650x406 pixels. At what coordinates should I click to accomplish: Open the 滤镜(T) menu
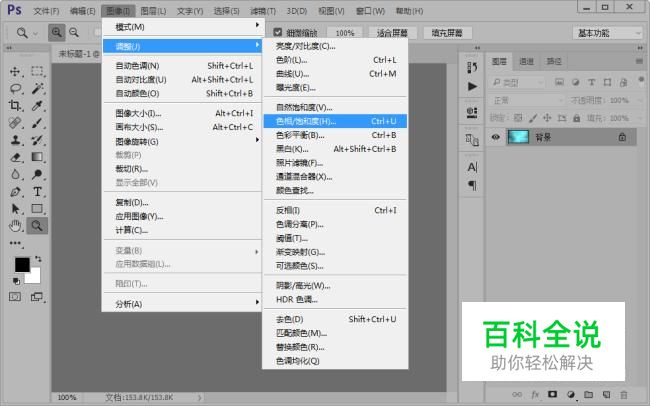click(263, 11)
